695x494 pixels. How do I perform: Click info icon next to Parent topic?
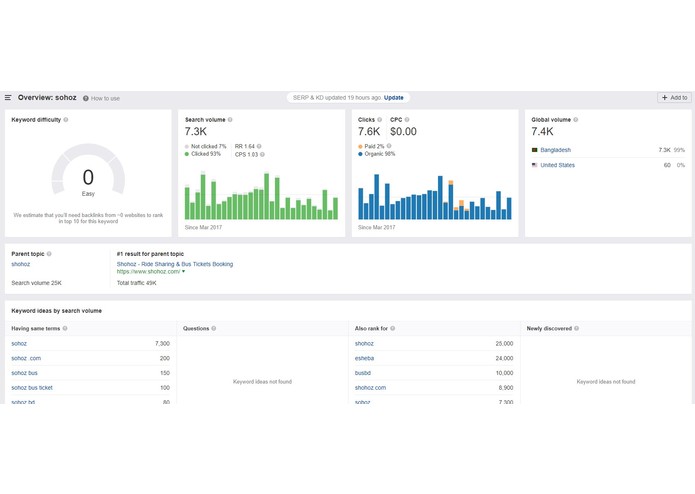point(49,254)
